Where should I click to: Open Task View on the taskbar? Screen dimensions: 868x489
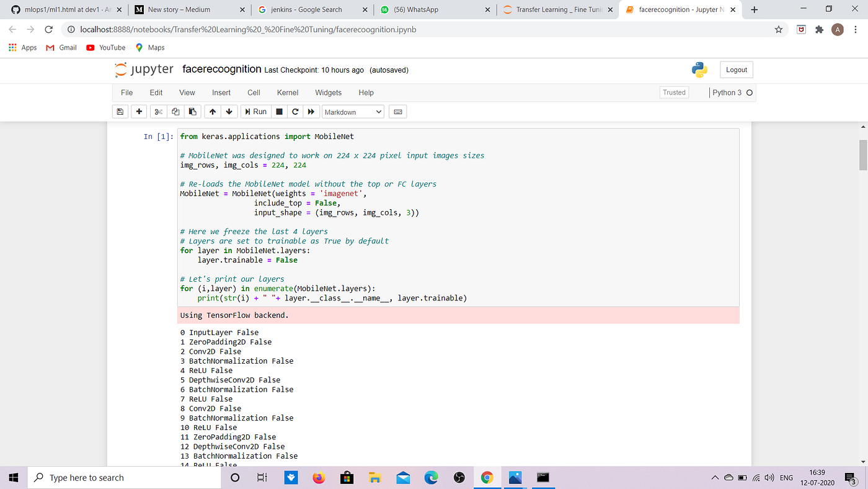[262, 477]
